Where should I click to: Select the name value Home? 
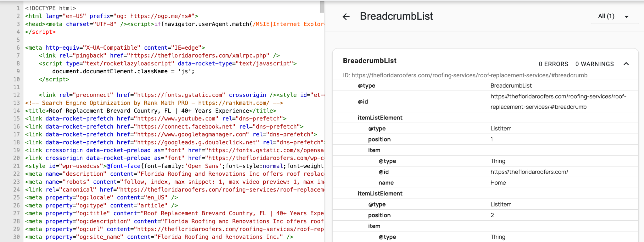coord(498,183)
